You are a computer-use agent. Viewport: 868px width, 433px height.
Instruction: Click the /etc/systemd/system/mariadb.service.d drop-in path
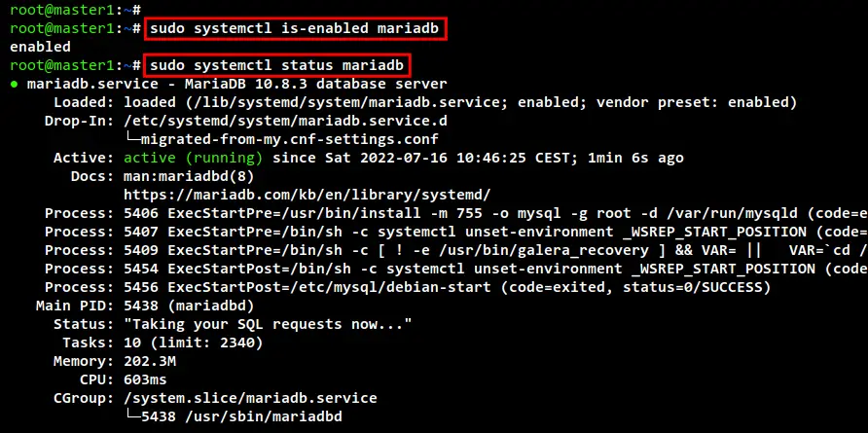[x=285, y=122]
